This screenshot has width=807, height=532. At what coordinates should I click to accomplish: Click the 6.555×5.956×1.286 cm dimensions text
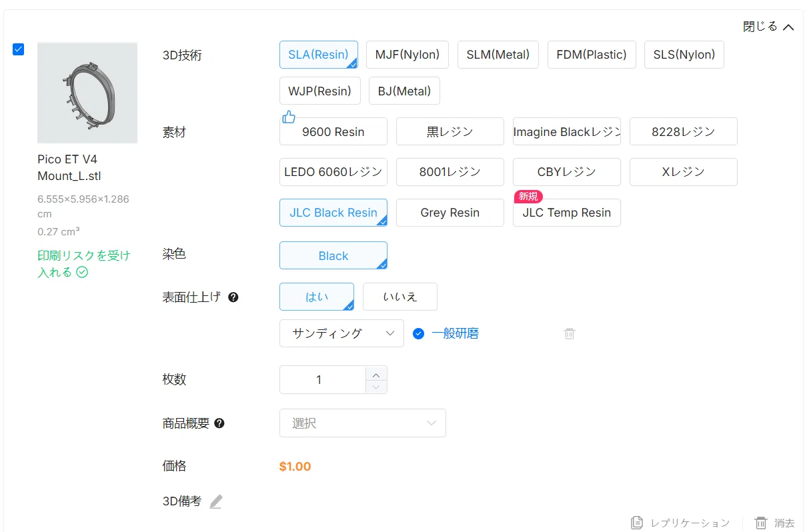(x=83, y=206)
